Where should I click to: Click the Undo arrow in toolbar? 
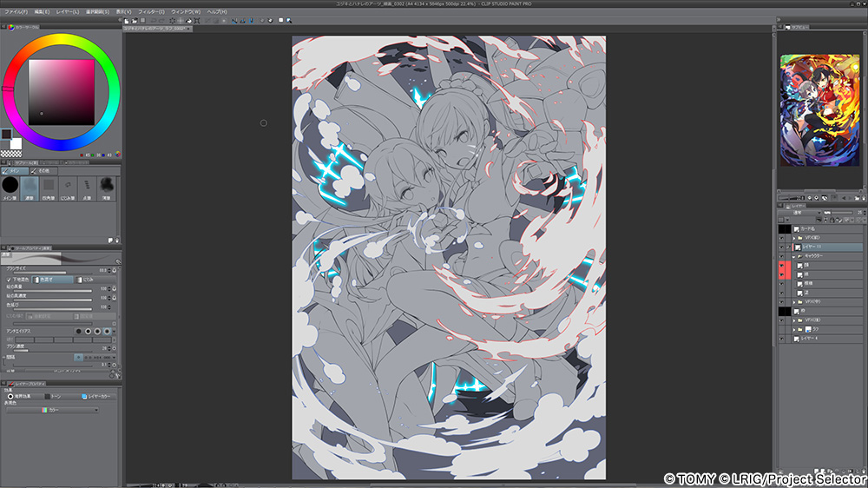click(154, 21)
